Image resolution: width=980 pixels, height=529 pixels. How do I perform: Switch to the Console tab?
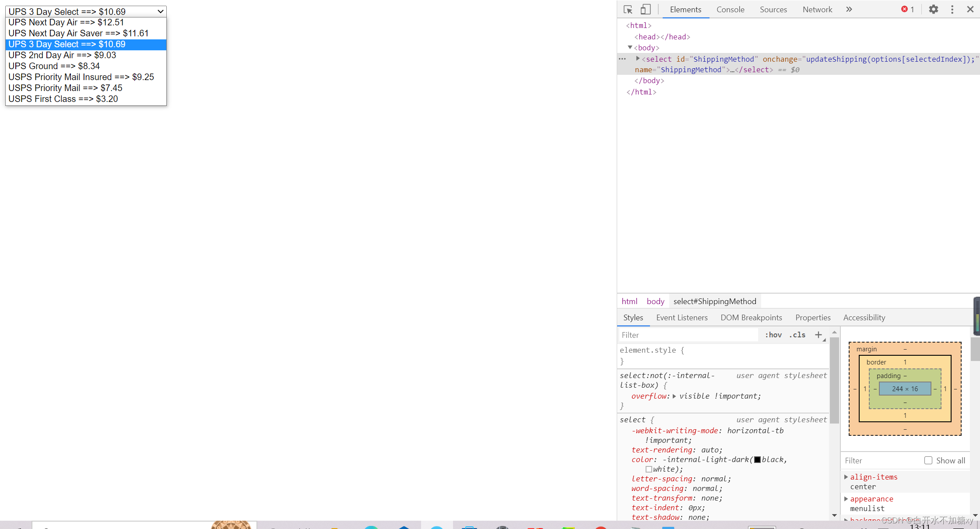pyautogui.click(x=730, y=9)
